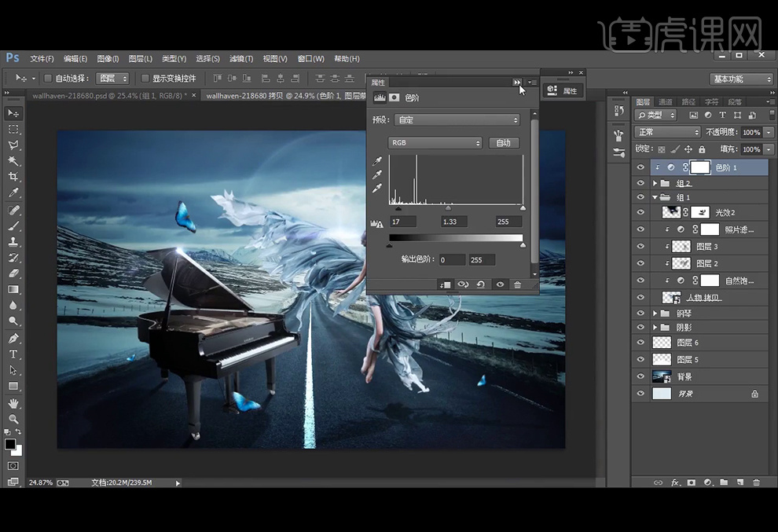The width and height of the screenshot is (778, 532).
Task: Click the foreground color swatch
Action: pos(10,445)
